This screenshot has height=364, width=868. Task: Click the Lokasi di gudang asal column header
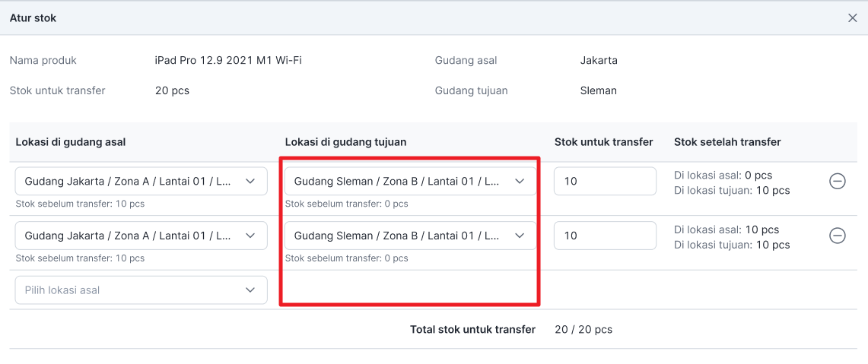pyautogui.click(x=71, y=142)
